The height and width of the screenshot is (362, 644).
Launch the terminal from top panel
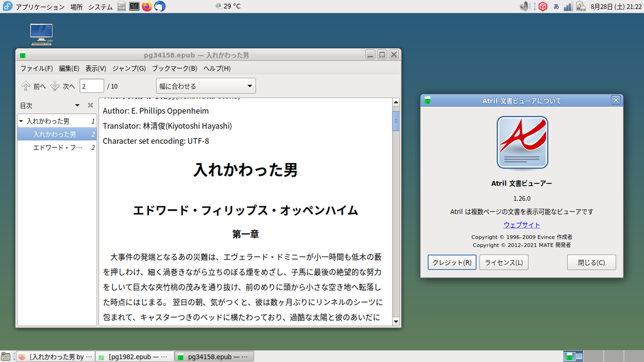[134, 7]
